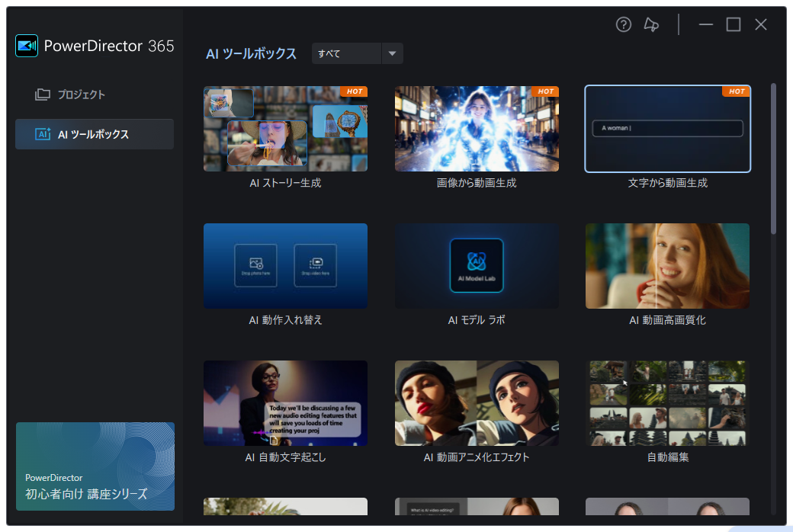This screenshot has height=532, width=793.
Task: Open the 文字から動画生成 thumbnail
Action: (668, 129)
